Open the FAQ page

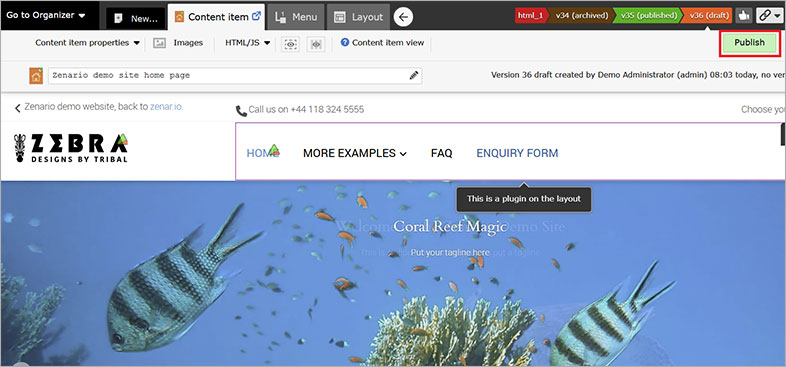click(x=442, y=153)
